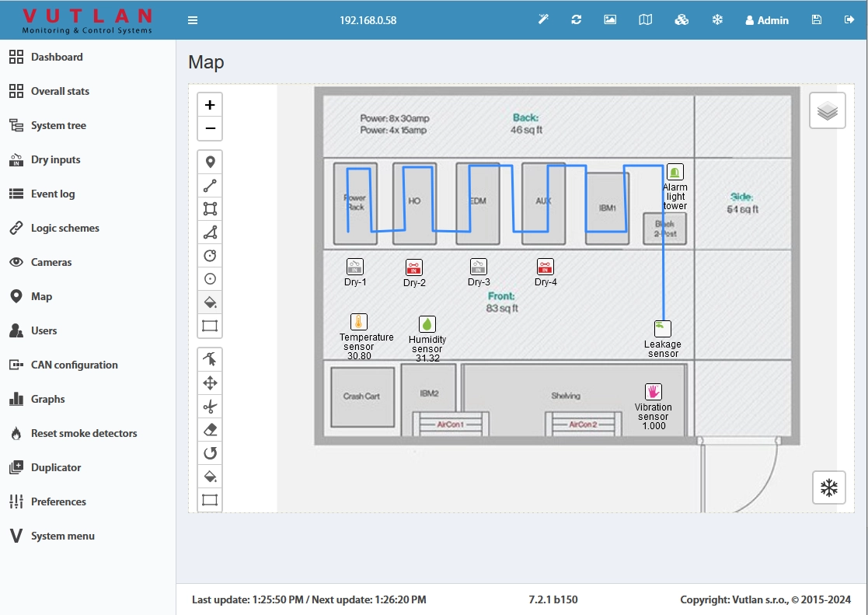Click the snowflake button on the map
The image size is (868, 615).
pyautogui.click(x=828, y=487)
